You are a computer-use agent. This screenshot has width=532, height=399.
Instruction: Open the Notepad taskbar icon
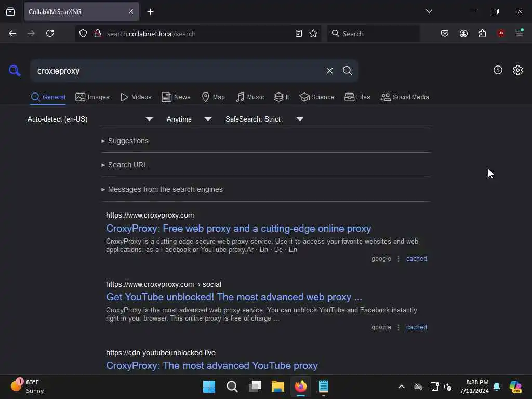[323, 387]
